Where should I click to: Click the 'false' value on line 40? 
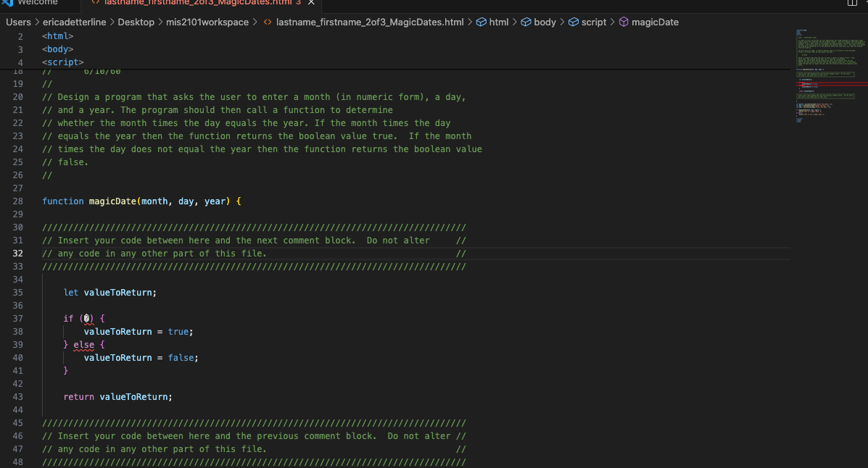tap(181, 358)
